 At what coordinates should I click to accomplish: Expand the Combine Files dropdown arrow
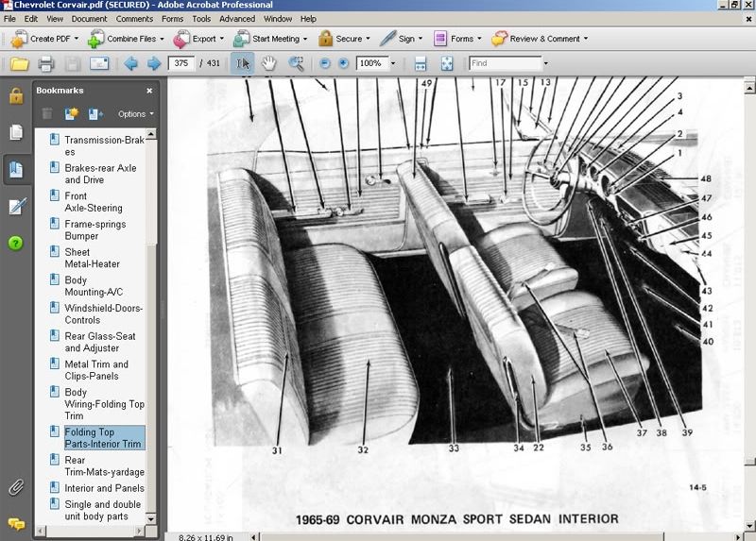coord(162,39)
